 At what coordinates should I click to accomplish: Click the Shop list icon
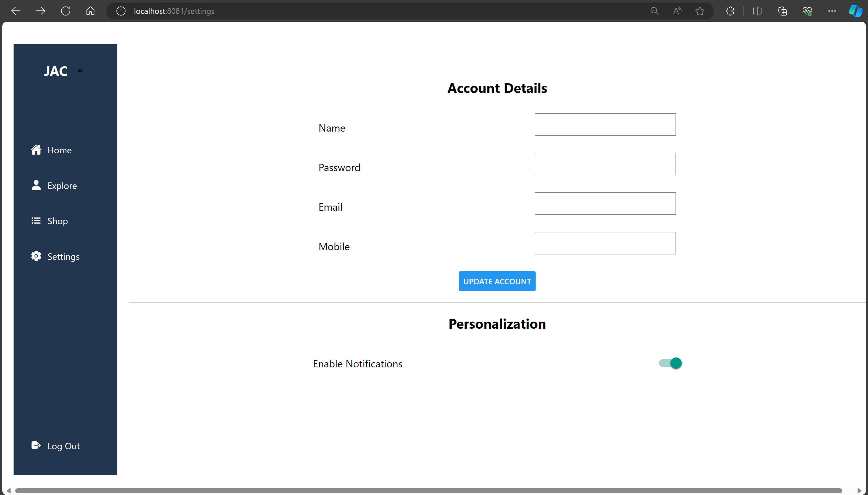pyautogui.click(x=36, y=221)
